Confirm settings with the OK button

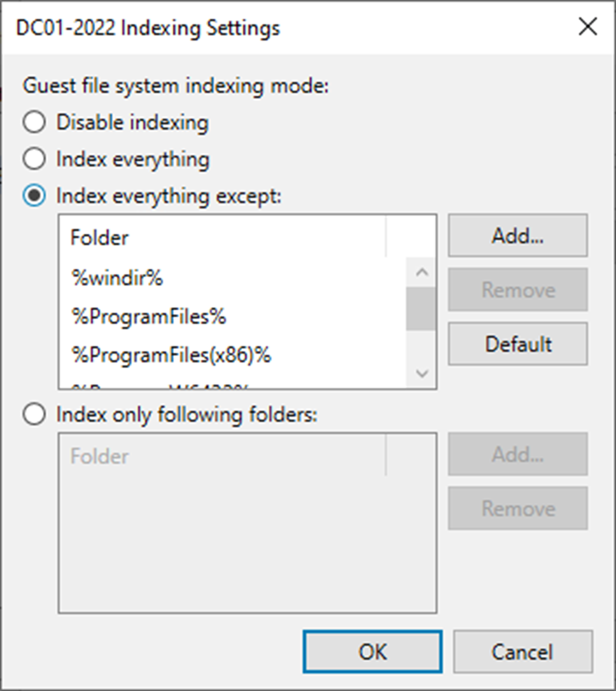pos(372,652)
